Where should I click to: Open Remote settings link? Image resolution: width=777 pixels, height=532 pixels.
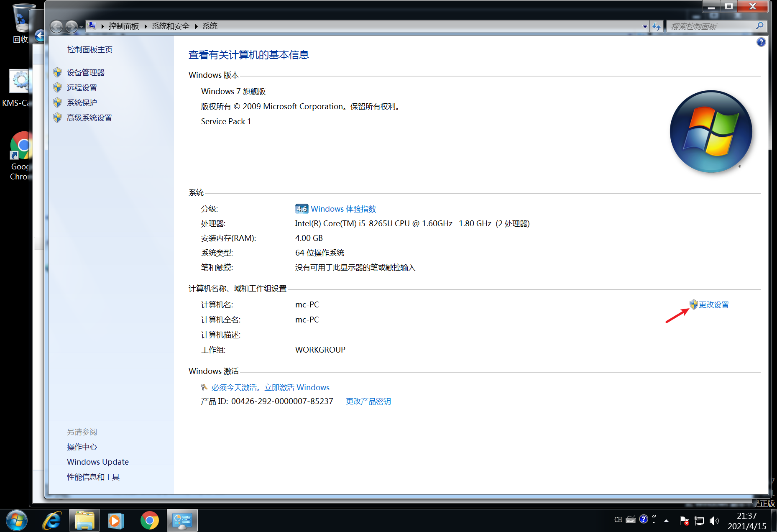point(82,87)
